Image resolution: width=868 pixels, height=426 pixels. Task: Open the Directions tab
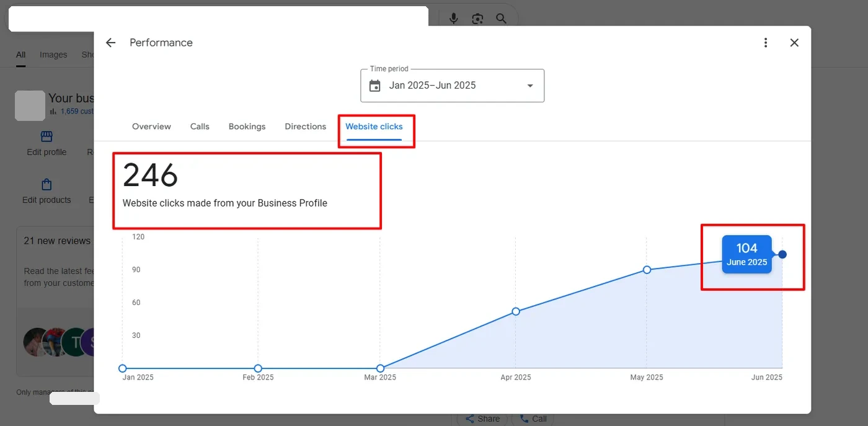click(x=305, y=126)
